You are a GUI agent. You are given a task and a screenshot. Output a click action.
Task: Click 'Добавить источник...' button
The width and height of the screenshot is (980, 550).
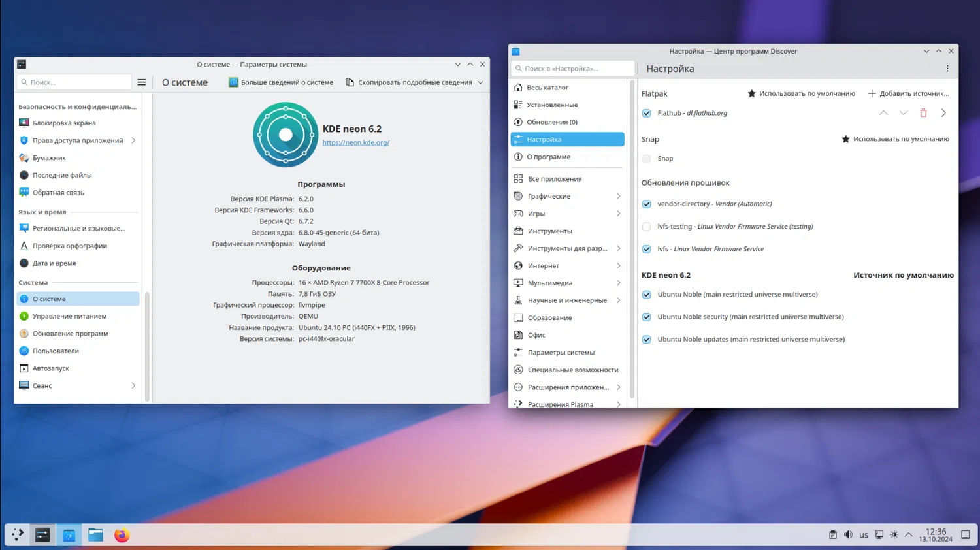[909, 93]
